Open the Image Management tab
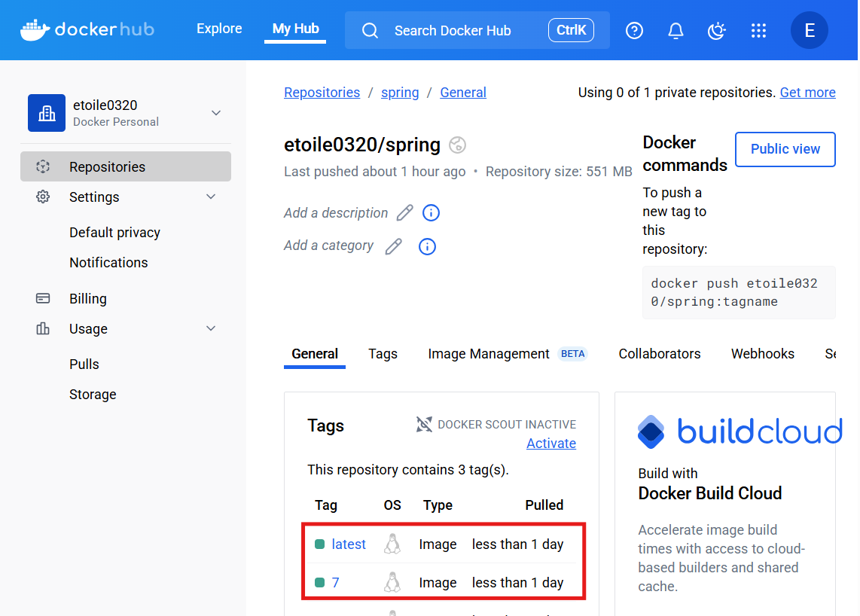Image resolution: width=860 pixels, height=616 pixels. coord(489,354)
